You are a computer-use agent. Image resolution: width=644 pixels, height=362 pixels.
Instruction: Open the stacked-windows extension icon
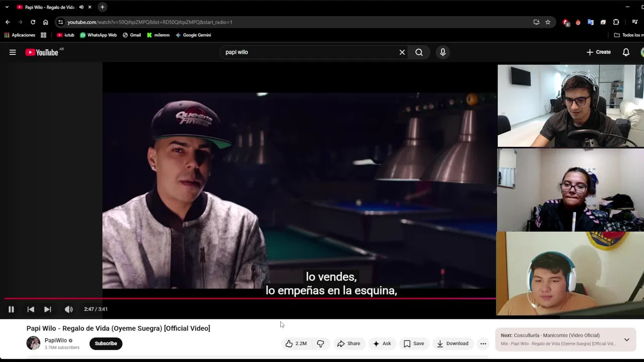pos(603,22)
